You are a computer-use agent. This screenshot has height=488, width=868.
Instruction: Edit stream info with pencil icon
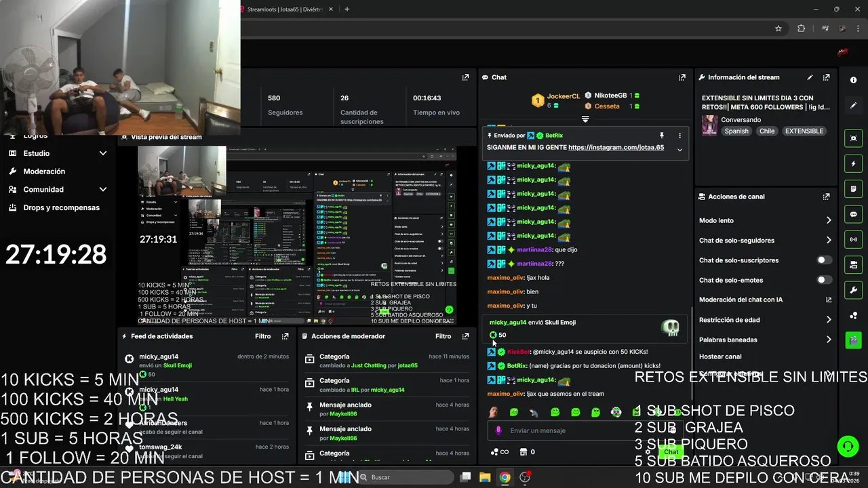810,77
